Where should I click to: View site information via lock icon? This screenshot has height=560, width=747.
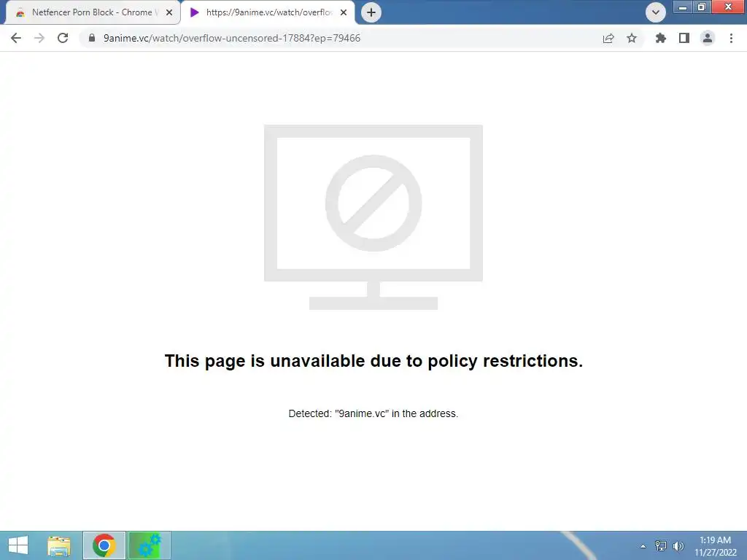(x=92, y=38)
